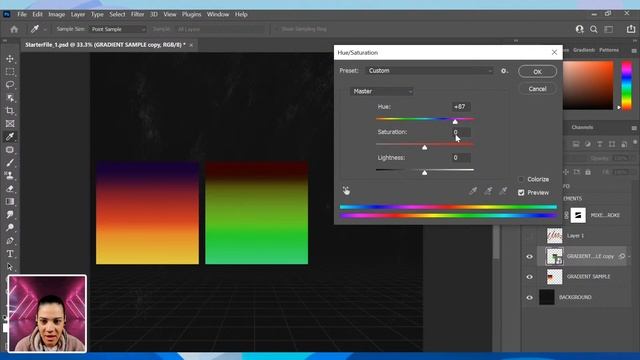Select the Blur tool
Image resolution: width=640 pixels, height=360 pixels.
[10, 215]
